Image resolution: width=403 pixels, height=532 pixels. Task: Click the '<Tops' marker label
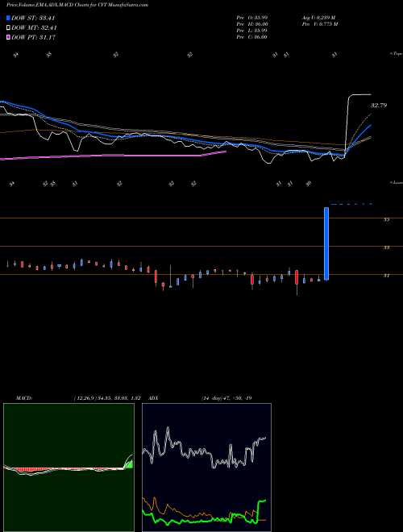[396, 54]
